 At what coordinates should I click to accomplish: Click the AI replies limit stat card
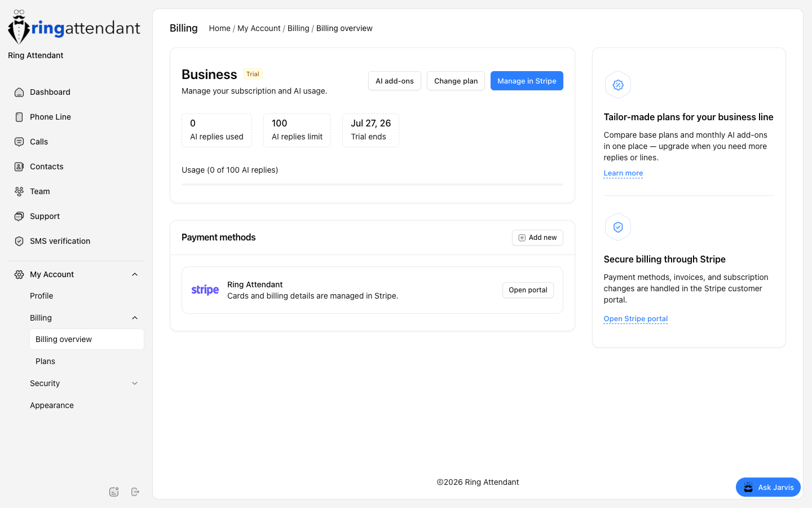coord(297,130)
